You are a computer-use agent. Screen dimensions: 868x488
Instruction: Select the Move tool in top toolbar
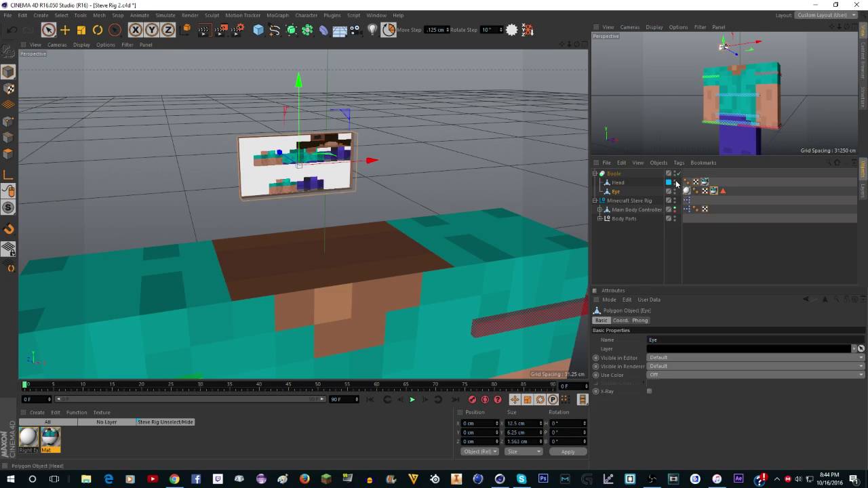(65, 30)
